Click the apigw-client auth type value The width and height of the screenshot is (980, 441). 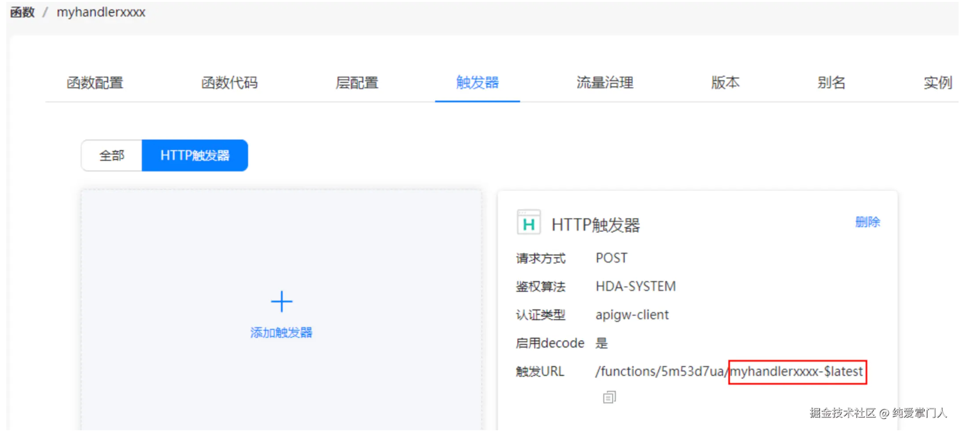click(632, 315)
